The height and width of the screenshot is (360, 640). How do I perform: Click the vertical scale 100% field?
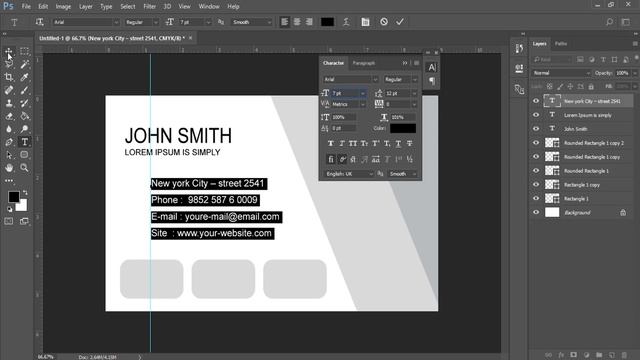pyautogui.click(x=343, y=117)
